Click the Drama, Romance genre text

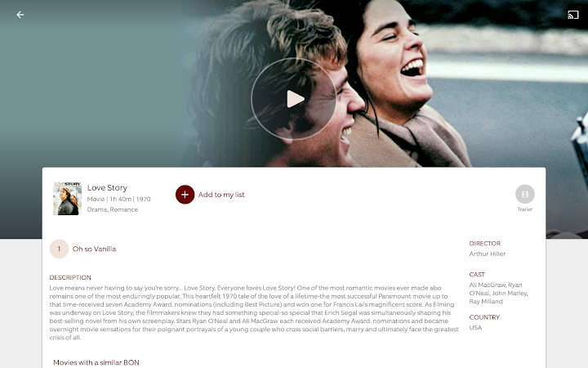[113, 209]
